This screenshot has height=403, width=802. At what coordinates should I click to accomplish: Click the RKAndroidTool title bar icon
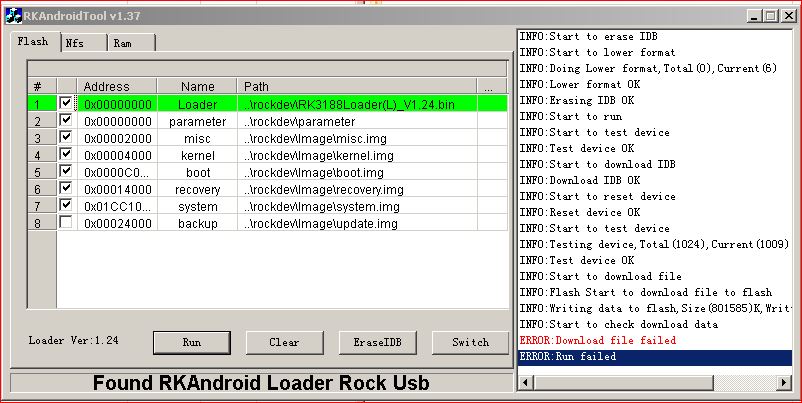coord(13,16)
